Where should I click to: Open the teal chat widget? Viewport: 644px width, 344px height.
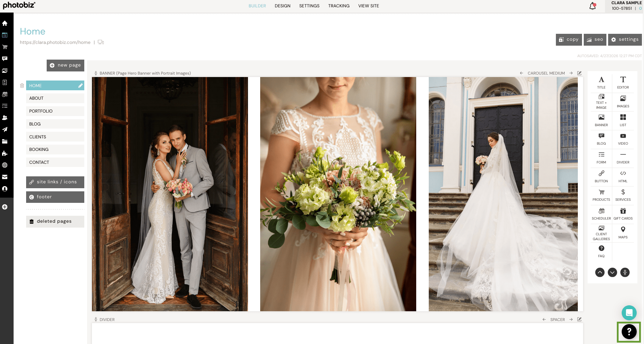coord(629,313)
